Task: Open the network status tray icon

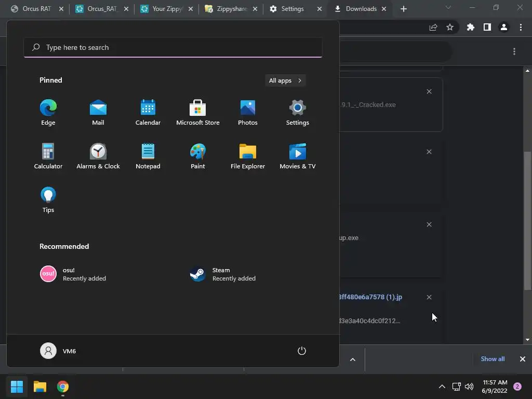Action: (456, 387)
